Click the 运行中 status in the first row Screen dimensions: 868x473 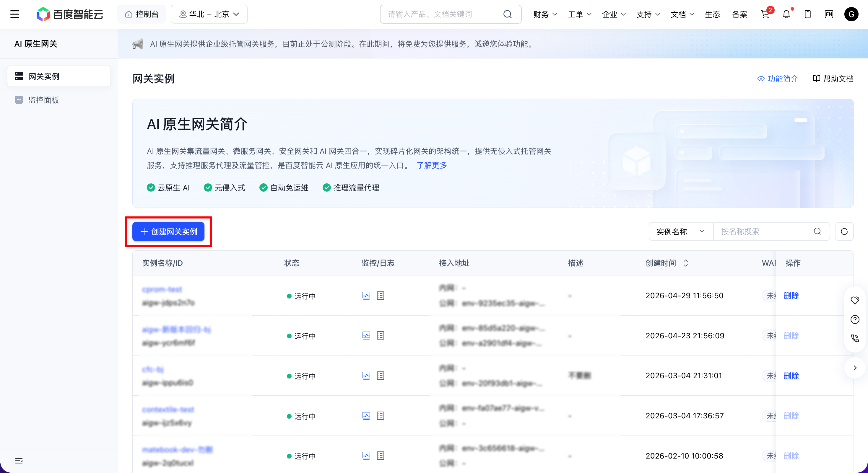pos(301,296)
